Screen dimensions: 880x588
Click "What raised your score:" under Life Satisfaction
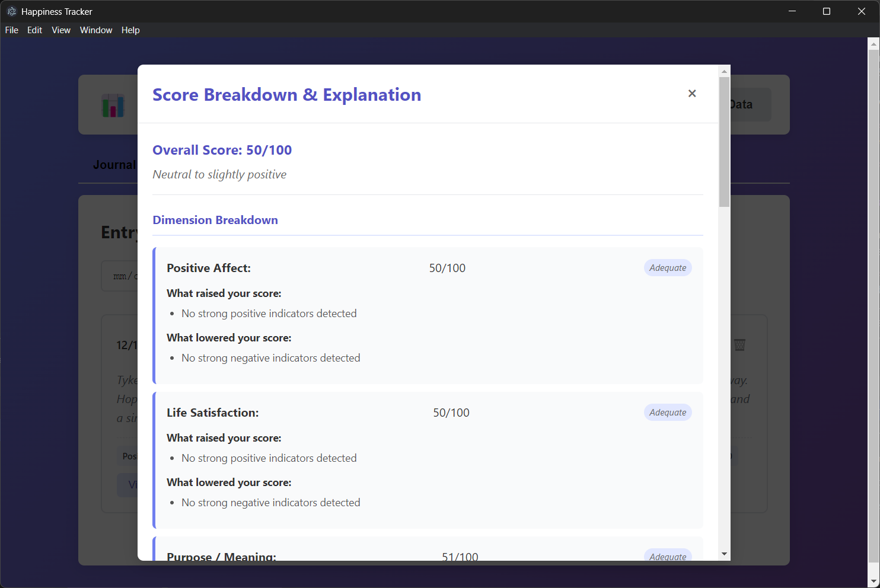pos(224,438)
